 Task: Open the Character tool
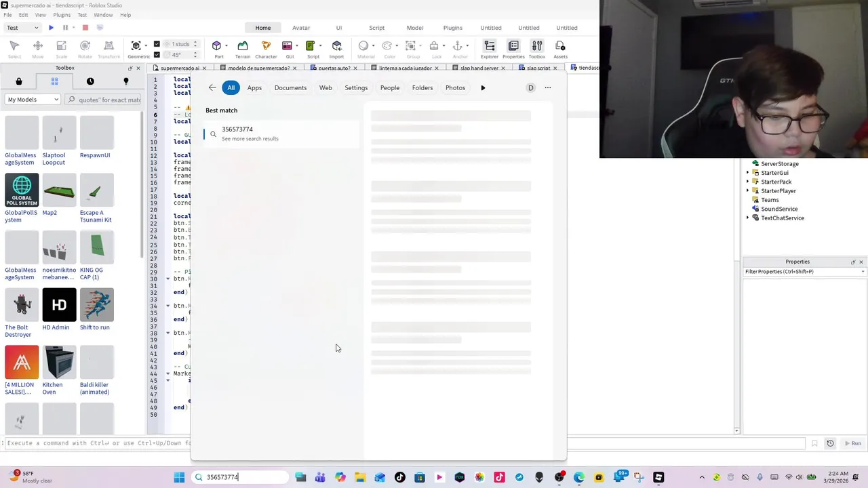point(266,49)
